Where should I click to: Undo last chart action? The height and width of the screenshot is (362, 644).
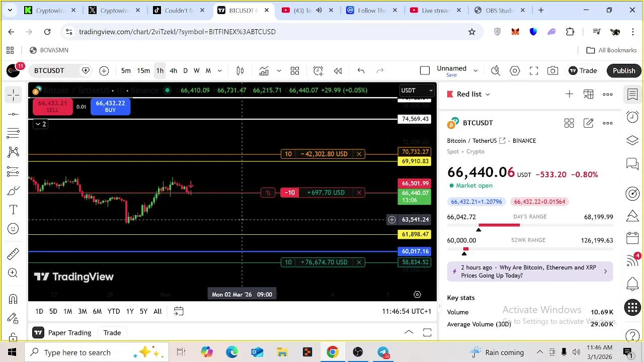(x=361, y=71)
